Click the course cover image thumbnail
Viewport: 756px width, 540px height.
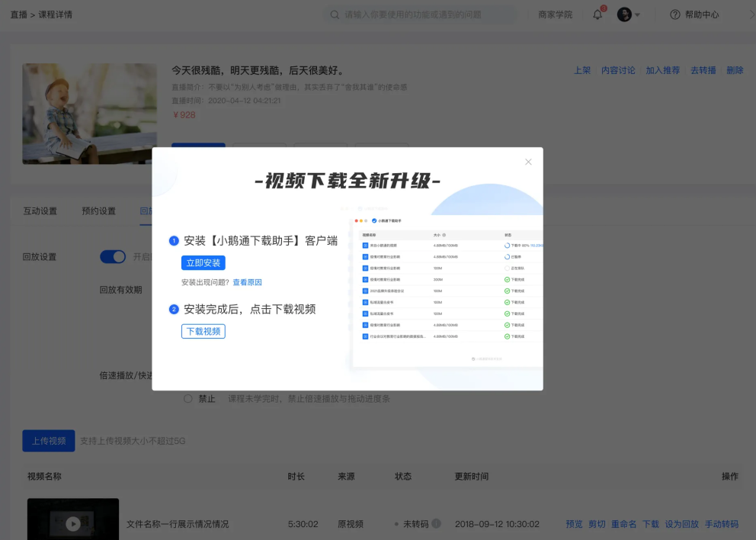point(89,114)
